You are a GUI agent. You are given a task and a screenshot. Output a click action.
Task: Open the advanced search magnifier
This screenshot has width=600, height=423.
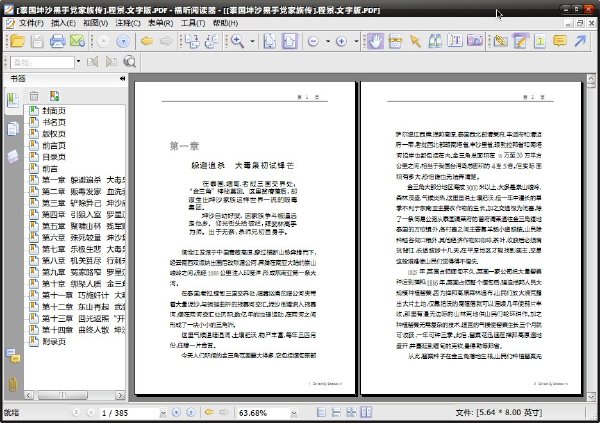click(x=130, y=62)
